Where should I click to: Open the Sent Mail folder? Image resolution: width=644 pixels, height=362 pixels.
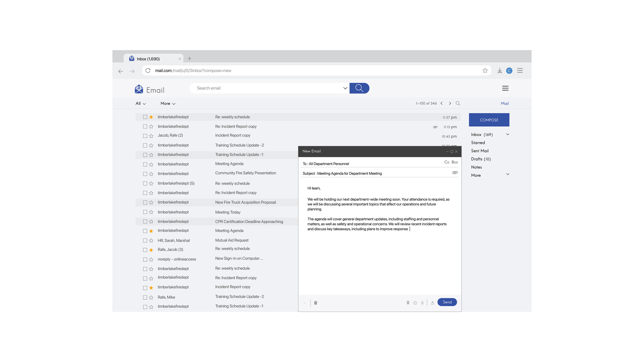coord(480,151)
